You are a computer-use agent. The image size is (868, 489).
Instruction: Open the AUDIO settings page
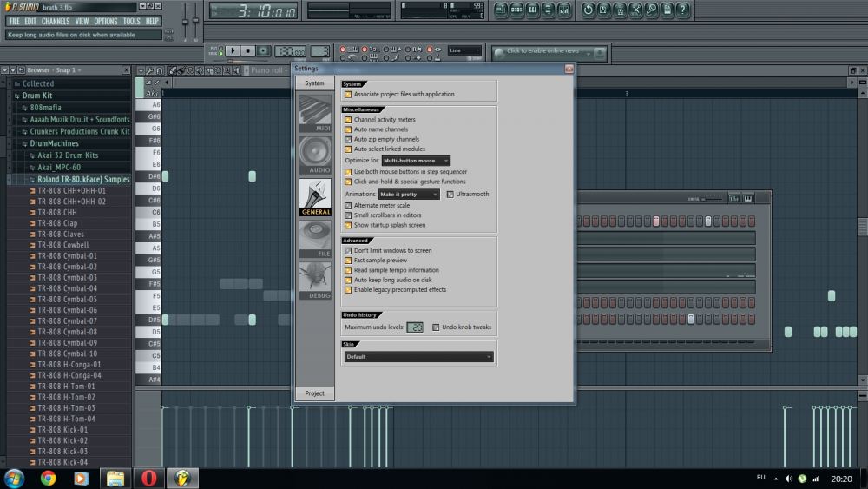click(x=315, y=155)
